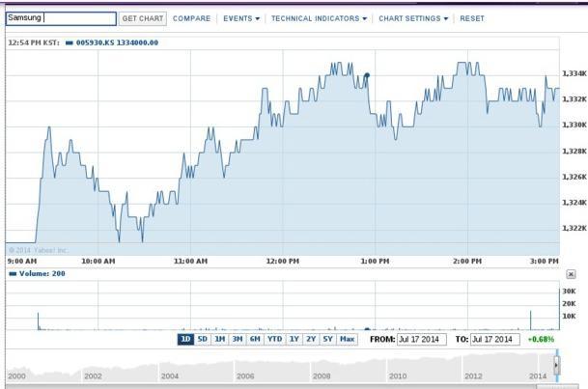Switch to the 3M range
This screenshot has height=389, width=588.
(238, 339)
